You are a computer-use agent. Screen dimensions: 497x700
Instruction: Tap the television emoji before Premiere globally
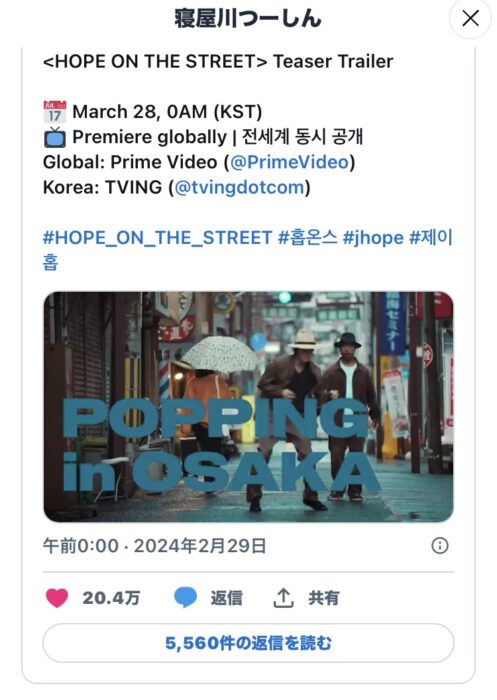point(55,137)
